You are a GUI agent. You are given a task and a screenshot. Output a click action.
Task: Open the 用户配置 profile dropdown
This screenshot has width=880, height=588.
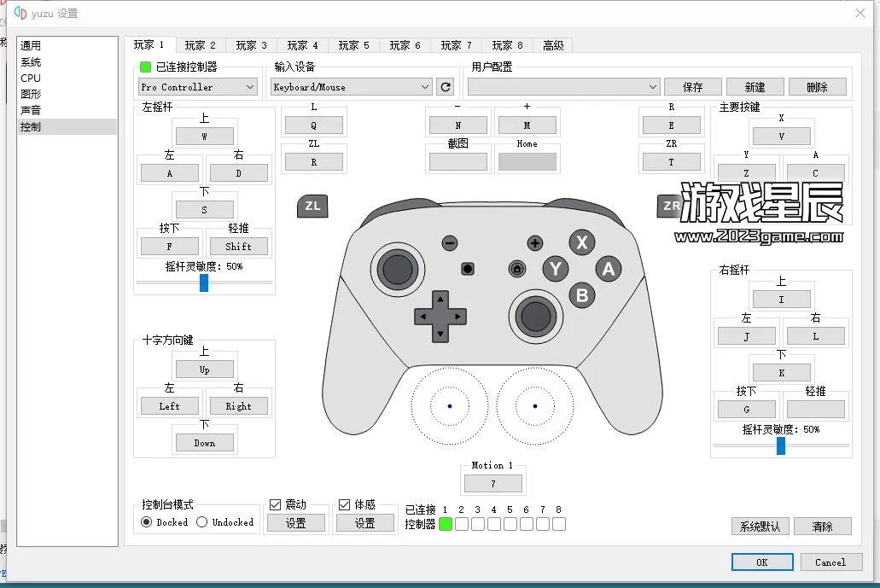tap(563, 87)
